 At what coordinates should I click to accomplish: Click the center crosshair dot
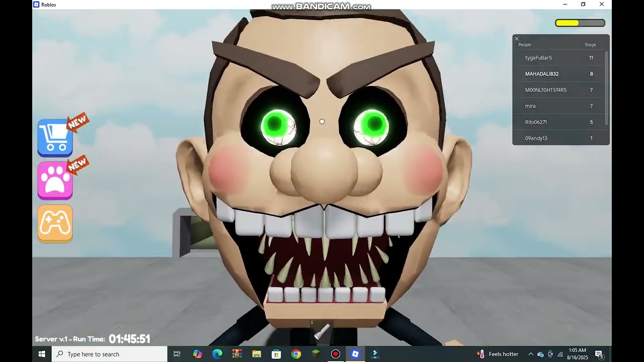(322, 121)
